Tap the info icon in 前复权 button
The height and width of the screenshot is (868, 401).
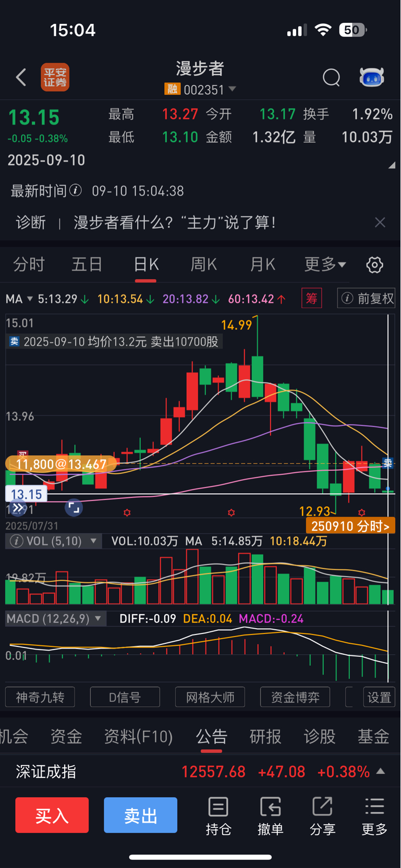coord(347,298)
